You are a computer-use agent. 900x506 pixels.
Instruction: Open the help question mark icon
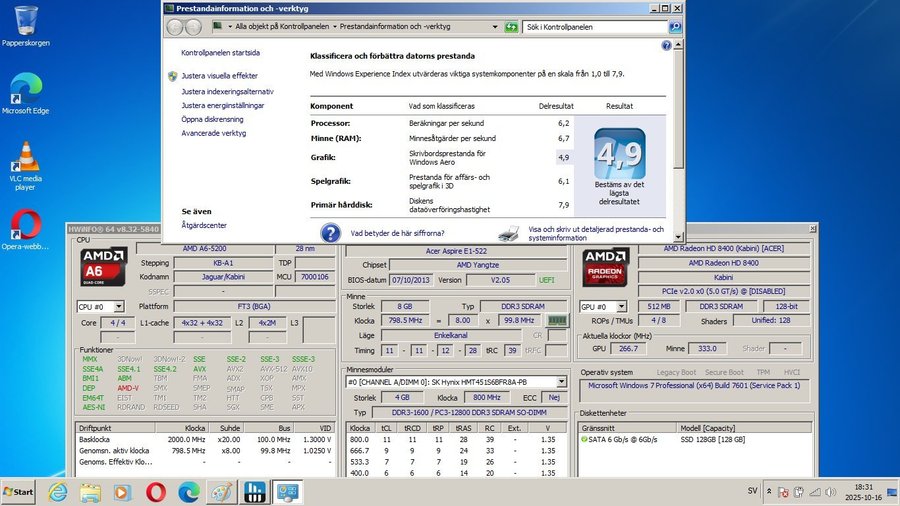pos(667,46)
